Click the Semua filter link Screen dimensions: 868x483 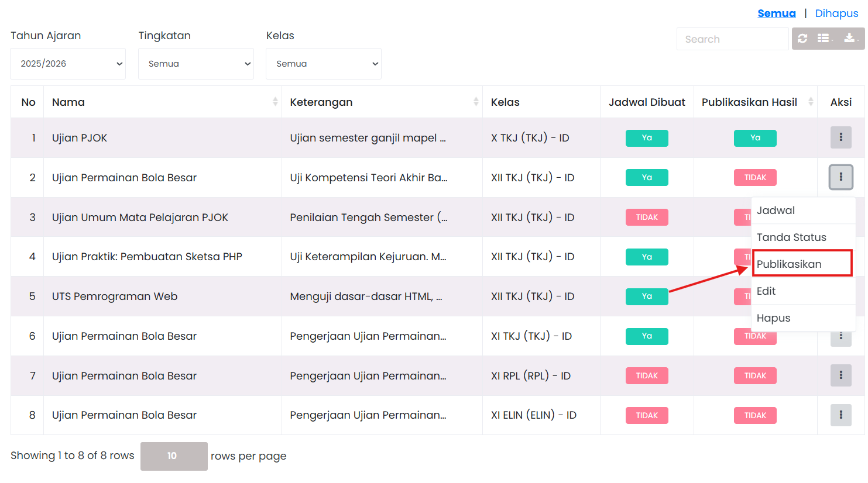(x=776, y=13)
